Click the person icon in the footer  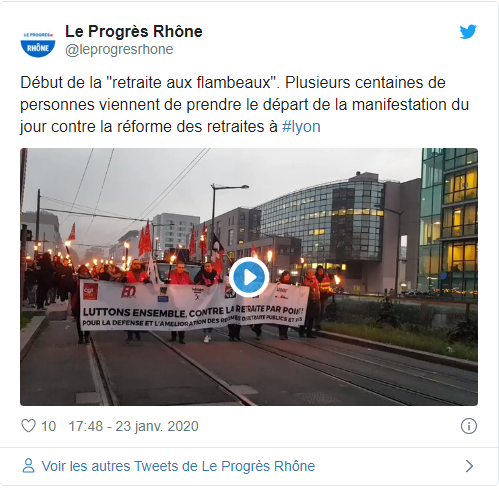click(28, 466)
